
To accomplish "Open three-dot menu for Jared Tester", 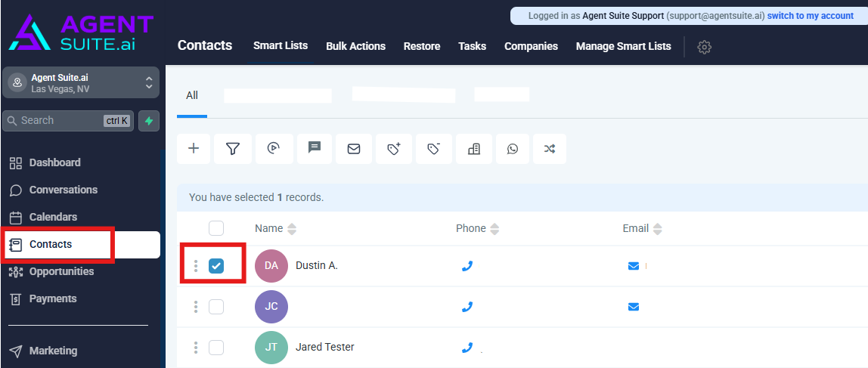I will (x=195, y=348).
